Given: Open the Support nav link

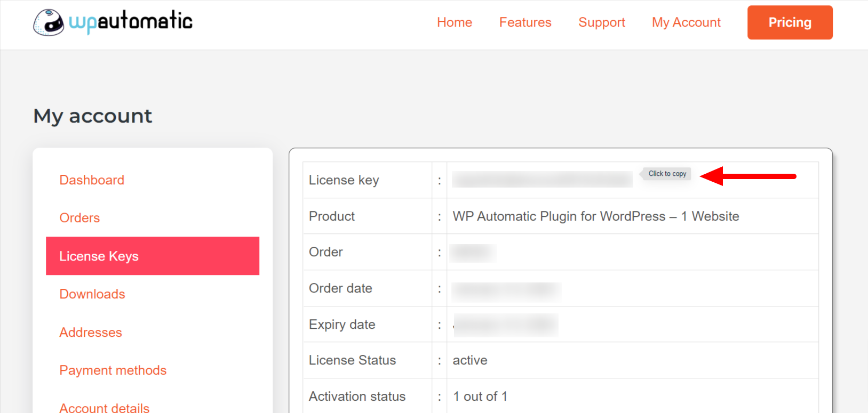Looking at the screenshot, I should (602, 22).
